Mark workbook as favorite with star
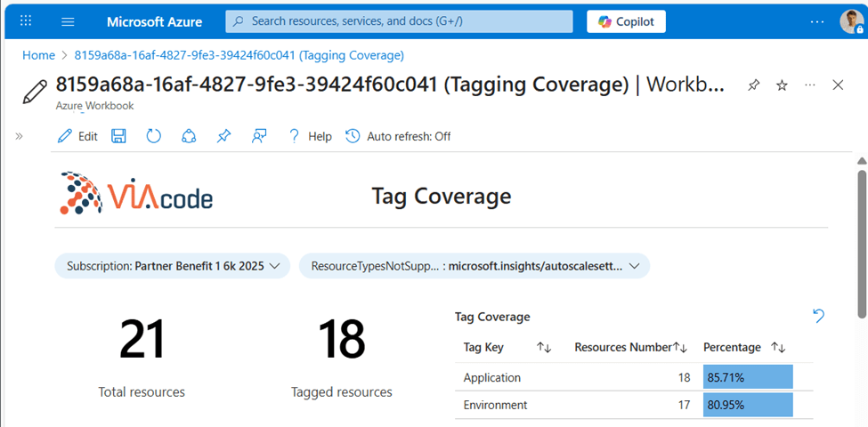Screen dimensions: 868x427 pos(782,85)
